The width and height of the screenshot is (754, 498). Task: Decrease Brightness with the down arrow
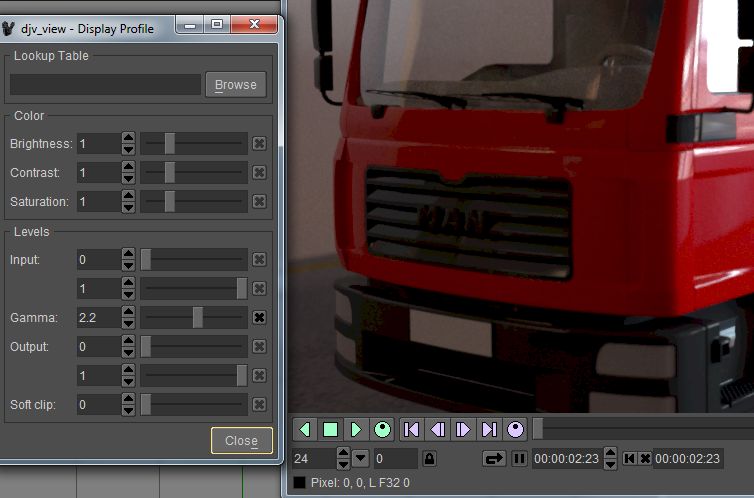(128, 149)
